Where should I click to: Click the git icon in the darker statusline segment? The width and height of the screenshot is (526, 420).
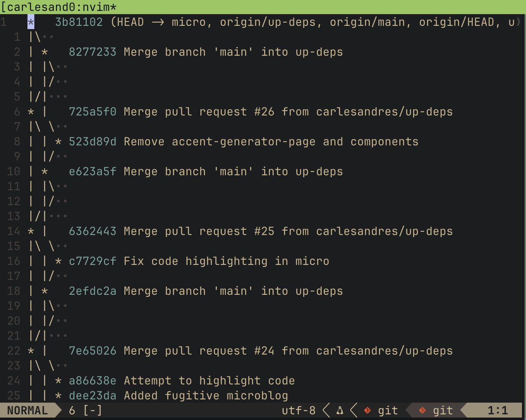tap(422, 411)
